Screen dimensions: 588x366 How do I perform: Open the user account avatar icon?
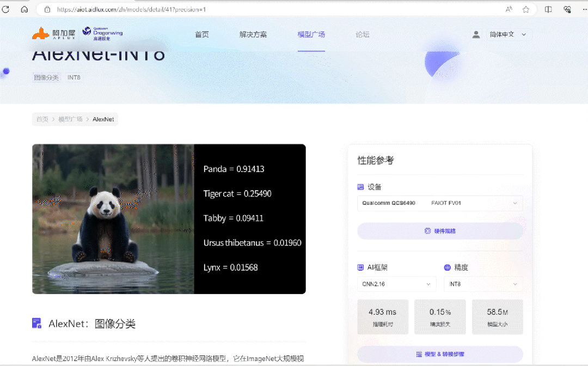(x=476, y=34)
